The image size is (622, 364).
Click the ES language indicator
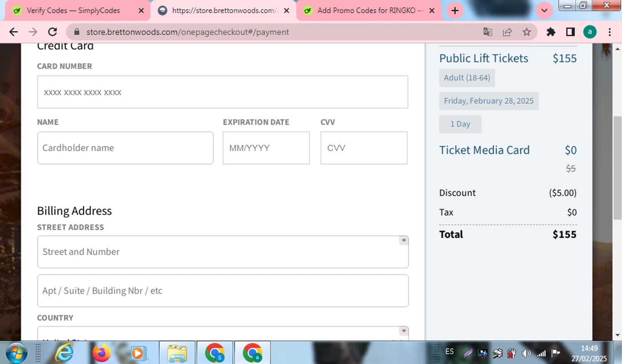pos(449,352)
